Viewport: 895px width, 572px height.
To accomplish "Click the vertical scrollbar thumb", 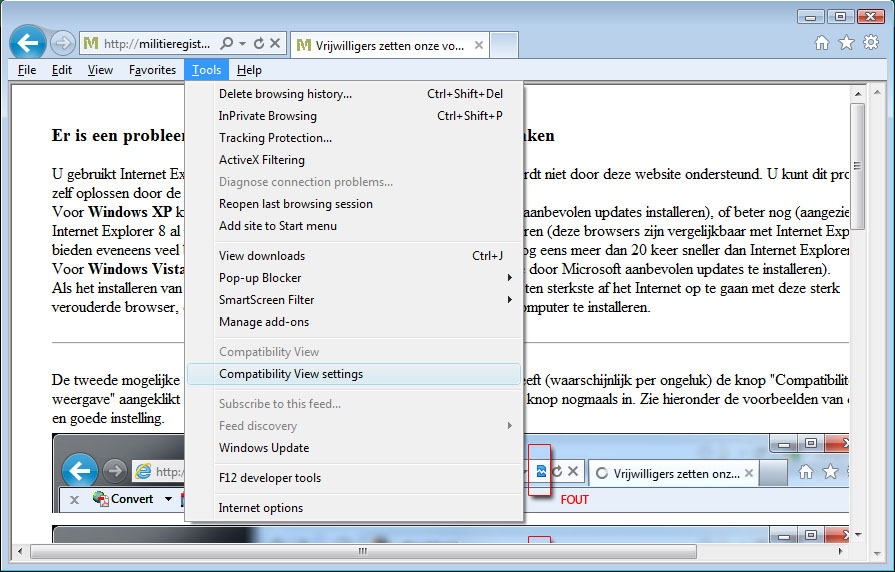I will coord(857,166).
